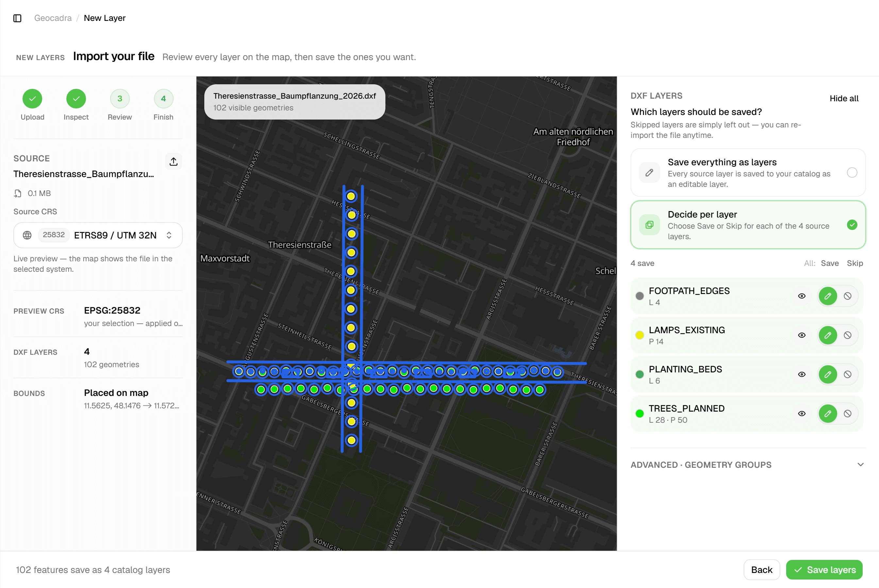Open the Source CRS dropdown

(98, 235)
